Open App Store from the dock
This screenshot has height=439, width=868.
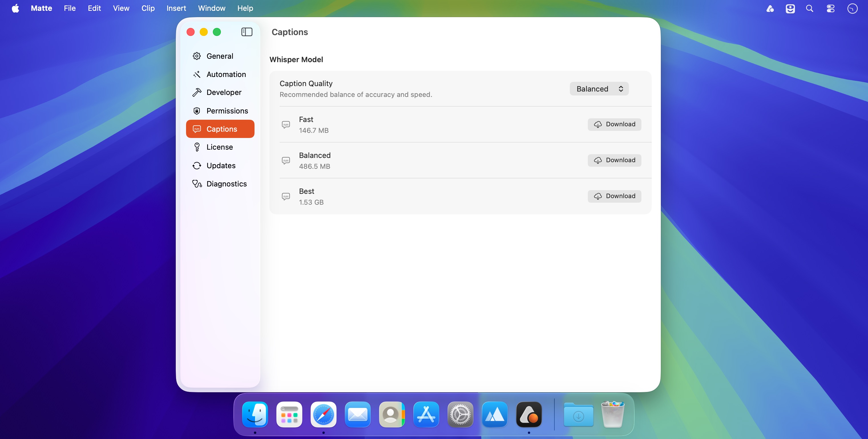point(426,414)
